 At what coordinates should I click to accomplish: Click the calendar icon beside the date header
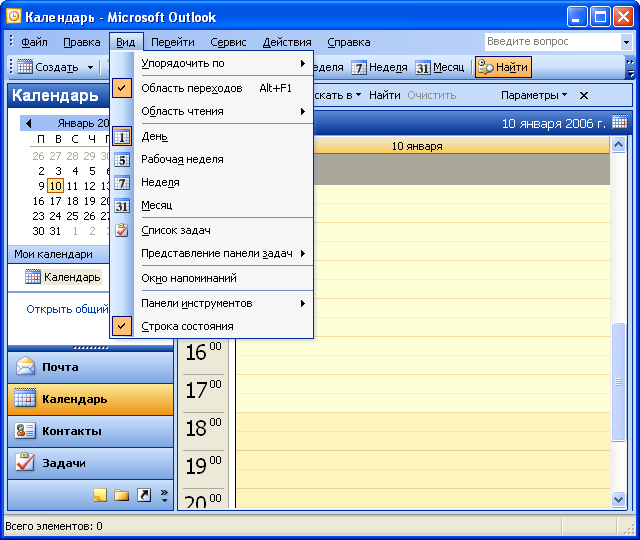619,122
